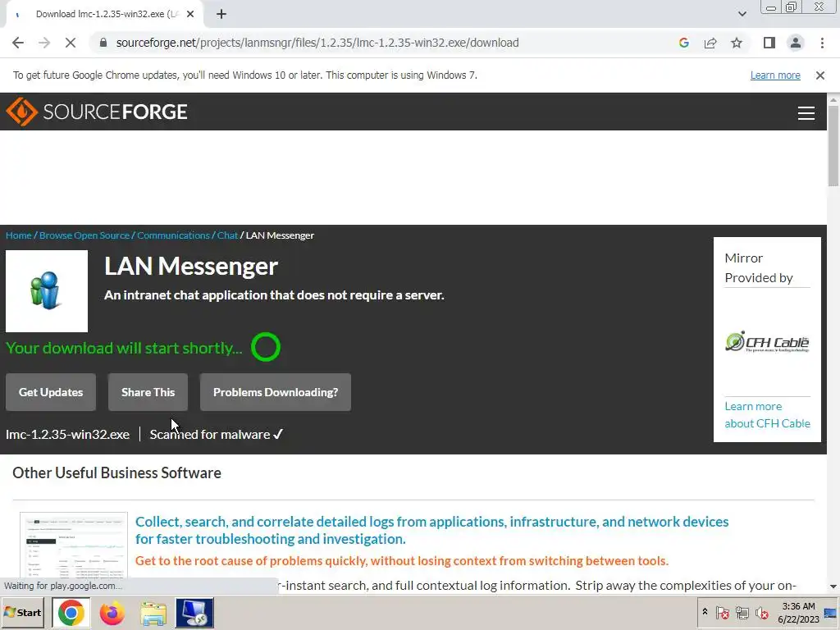Click the Other Useful Business Software heading
This screenshot has width=840, height=630.
point(116,473)
